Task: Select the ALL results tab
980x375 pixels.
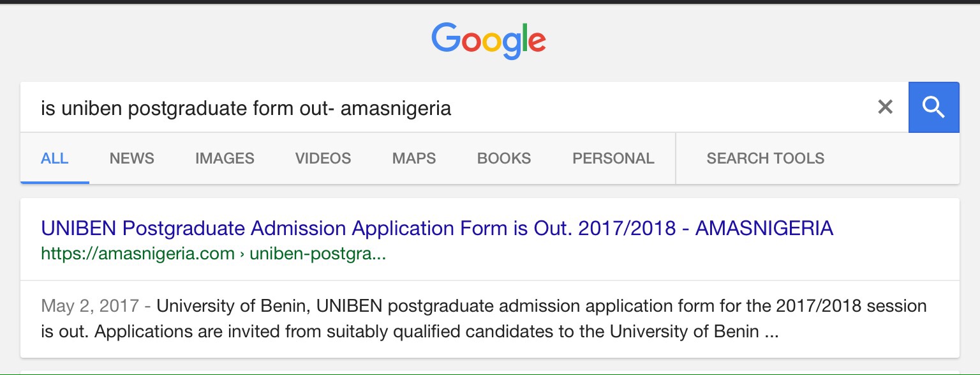Action: 55,158
